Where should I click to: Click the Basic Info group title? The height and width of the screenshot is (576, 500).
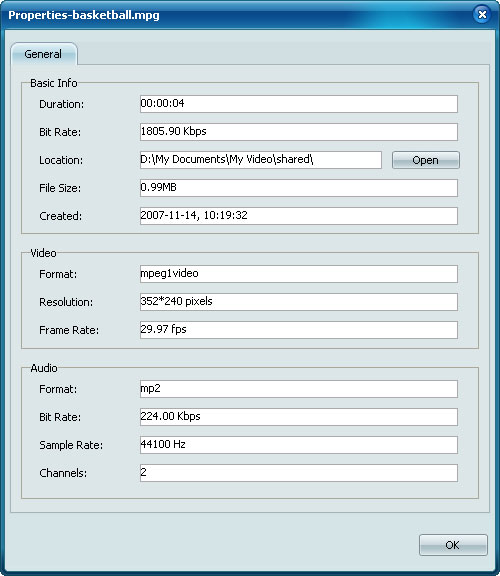(x=54, y=83)
